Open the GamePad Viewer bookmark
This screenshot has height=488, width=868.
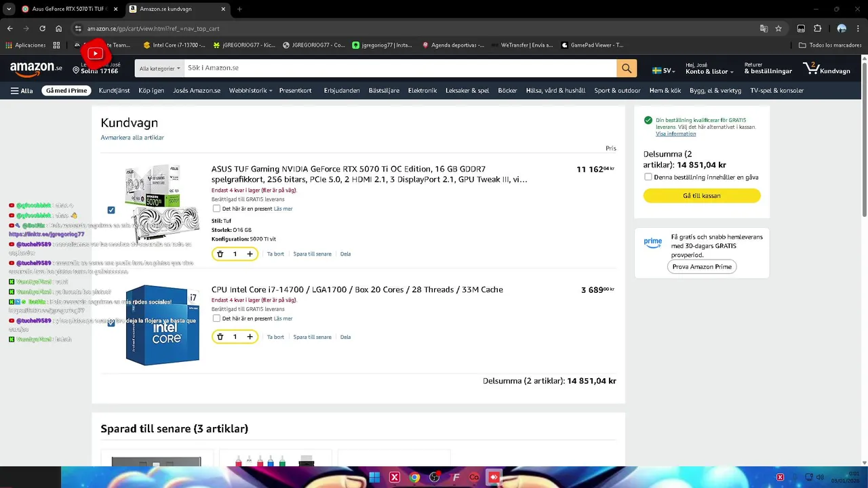[592, 45]
